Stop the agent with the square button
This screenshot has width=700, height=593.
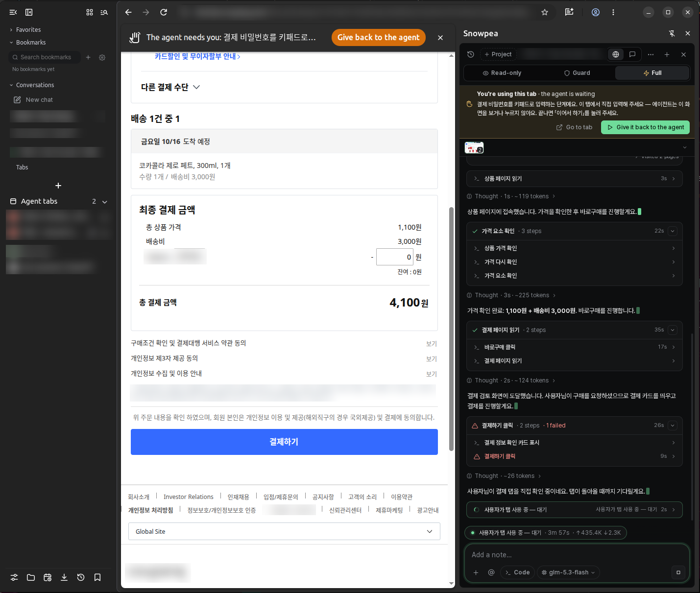[678, 572]
